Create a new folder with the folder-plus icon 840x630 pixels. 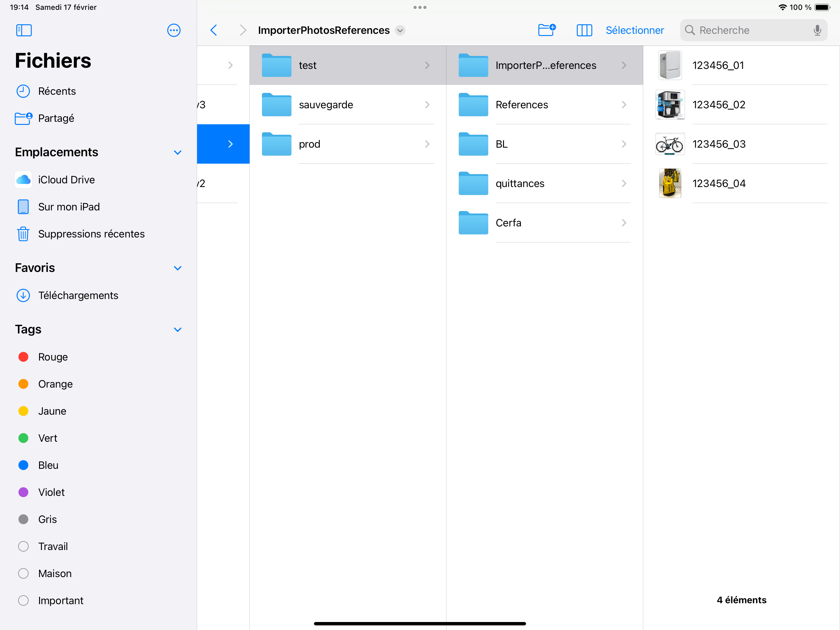pyautogui.click(x=547, y=30)
